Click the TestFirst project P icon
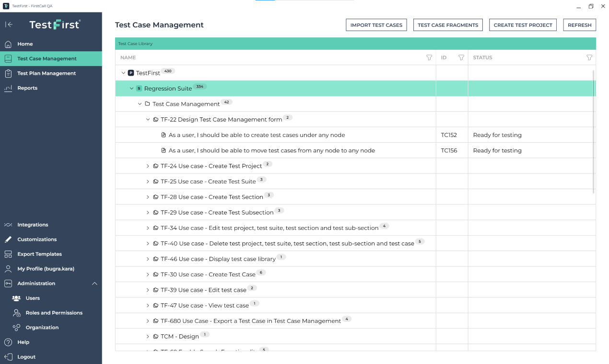609x364 pixels. click(131, 73)
